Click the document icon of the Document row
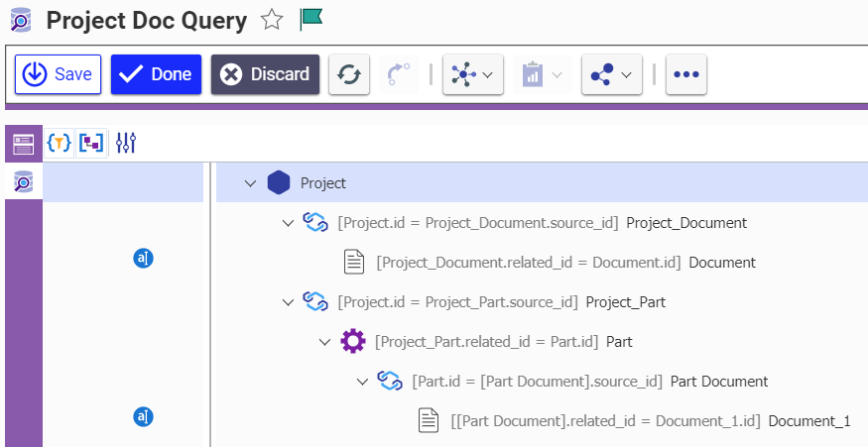Screen dimensions: 868x447 [354, 262]
